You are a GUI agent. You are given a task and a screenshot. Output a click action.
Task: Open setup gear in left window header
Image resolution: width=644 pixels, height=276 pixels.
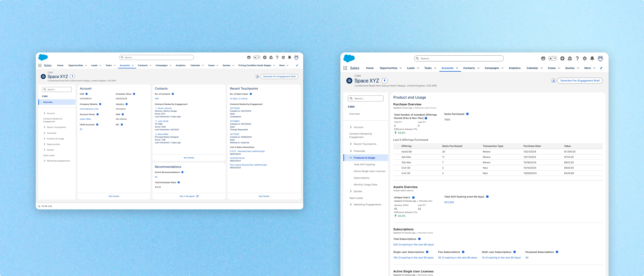[x=283, y=57]
